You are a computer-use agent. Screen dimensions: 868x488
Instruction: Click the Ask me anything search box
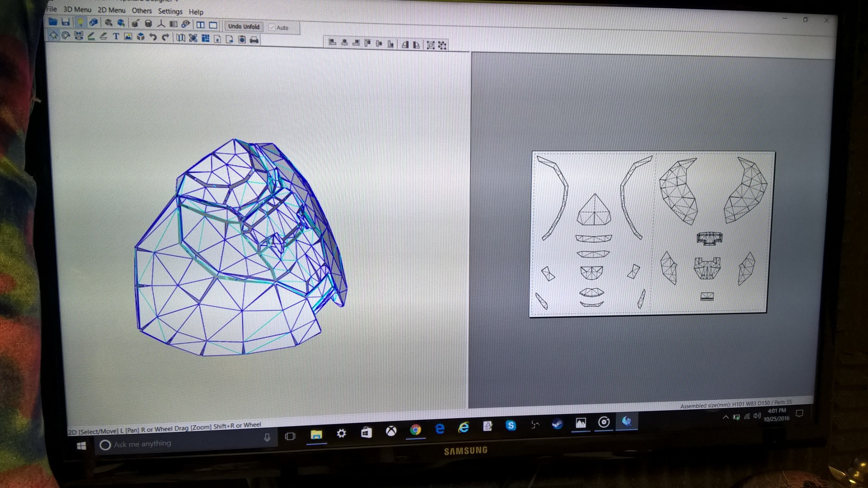pos(186,444)
